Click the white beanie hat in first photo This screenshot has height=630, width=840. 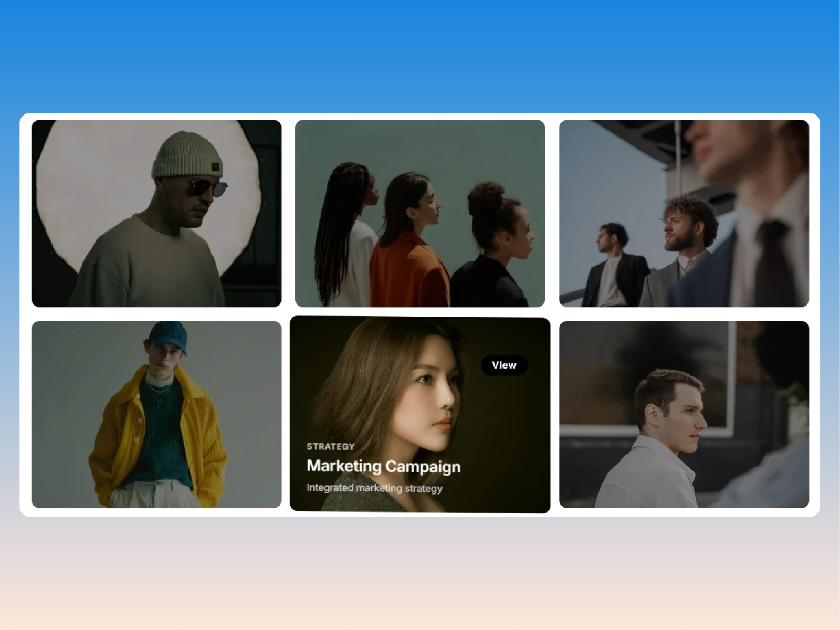pos(187,155)
